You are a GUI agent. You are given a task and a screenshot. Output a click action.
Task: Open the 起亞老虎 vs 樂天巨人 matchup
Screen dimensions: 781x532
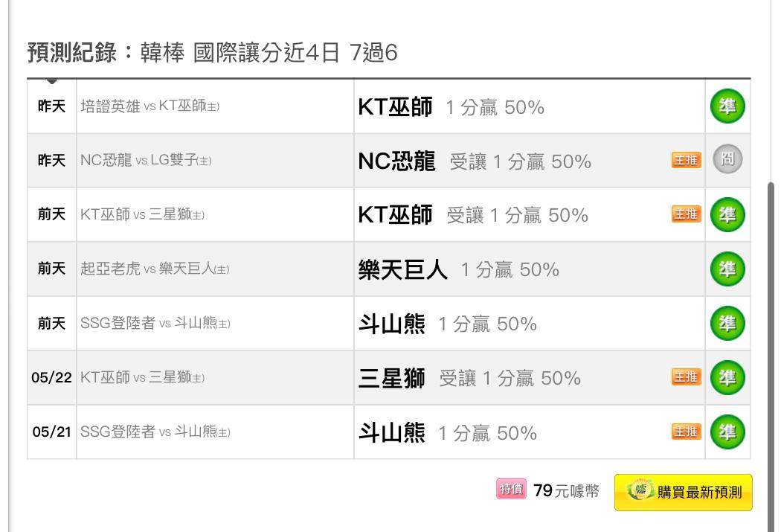pos(155,269)
